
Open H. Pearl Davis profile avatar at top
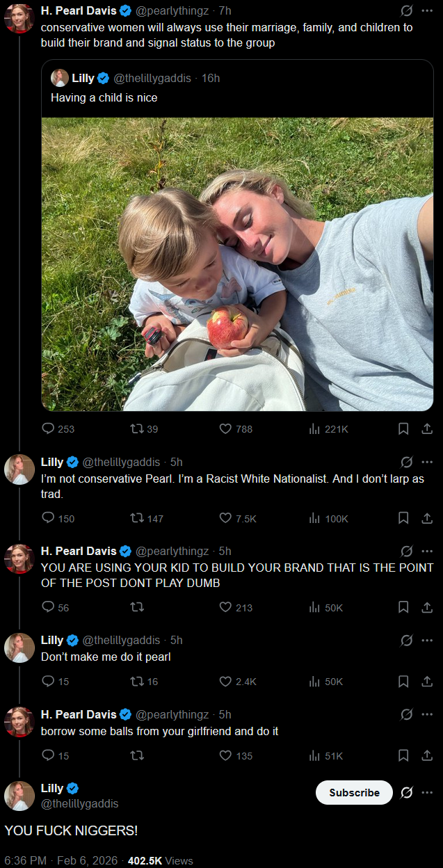tap(19, 19)
